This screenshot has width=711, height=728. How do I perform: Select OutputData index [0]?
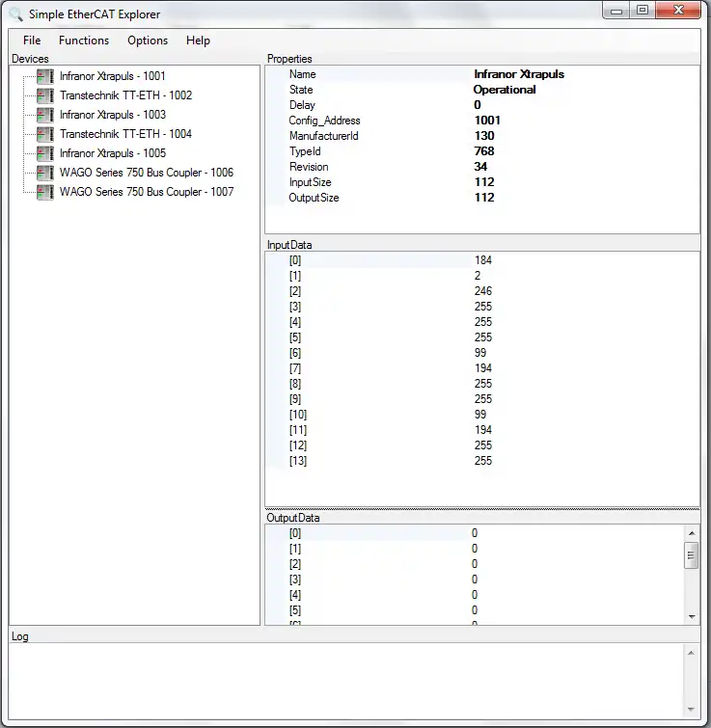coord(295,533)
